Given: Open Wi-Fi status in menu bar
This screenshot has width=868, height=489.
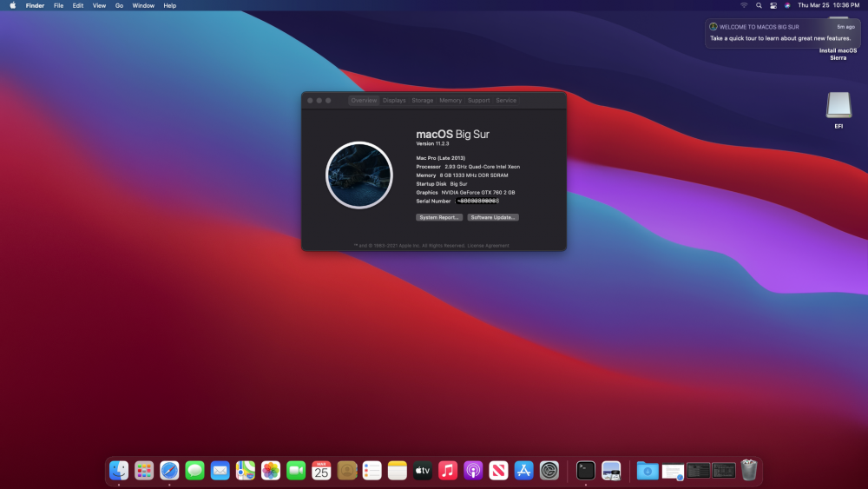Looking at the screenshot, I should [x=744, y=5].
